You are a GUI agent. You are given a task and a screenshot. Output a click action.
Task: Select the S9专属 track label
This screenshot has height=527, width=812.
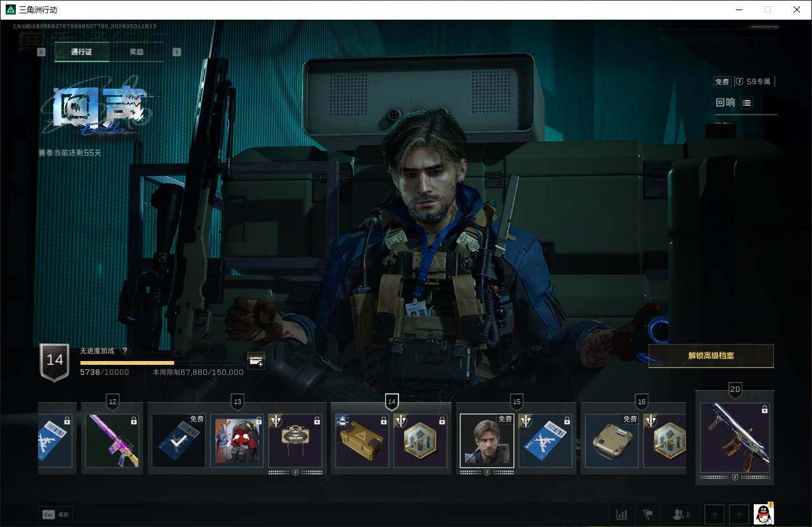pos(755,82)
